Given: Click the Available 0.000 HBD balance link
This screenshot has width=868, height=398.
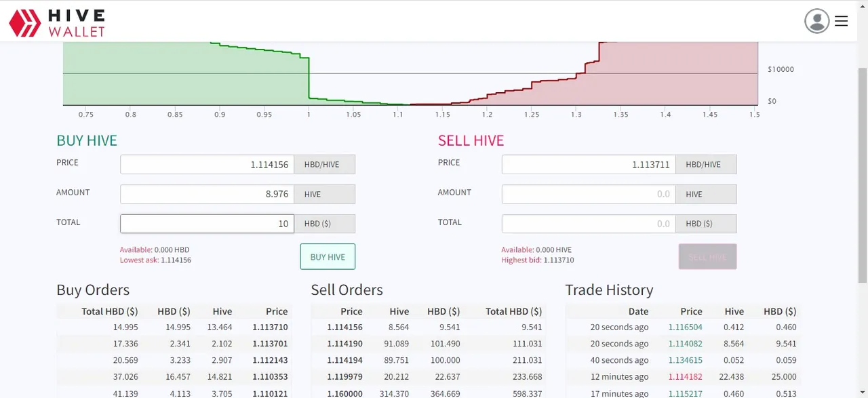Looking at the screenshot, I should 155,250.
